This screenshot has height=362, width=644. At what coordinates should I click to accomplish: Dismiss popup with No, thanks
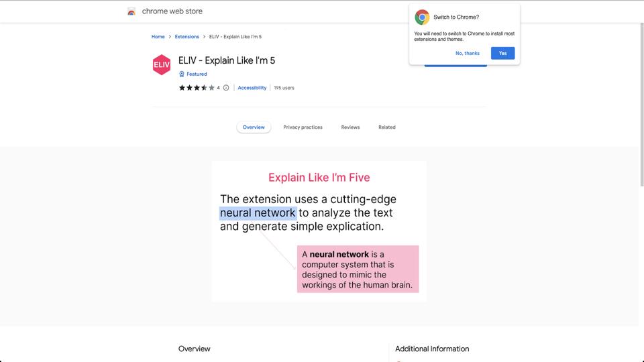coord(468,53)
